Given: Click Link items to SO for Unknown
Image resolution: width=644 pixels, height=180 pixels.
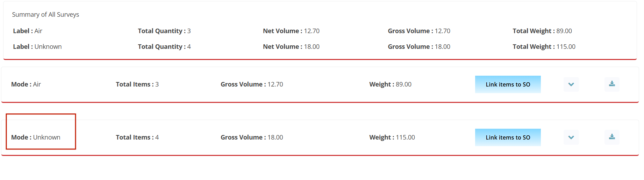Looking at the screenshot, I should pyautogui.click(x=508, y=137).
